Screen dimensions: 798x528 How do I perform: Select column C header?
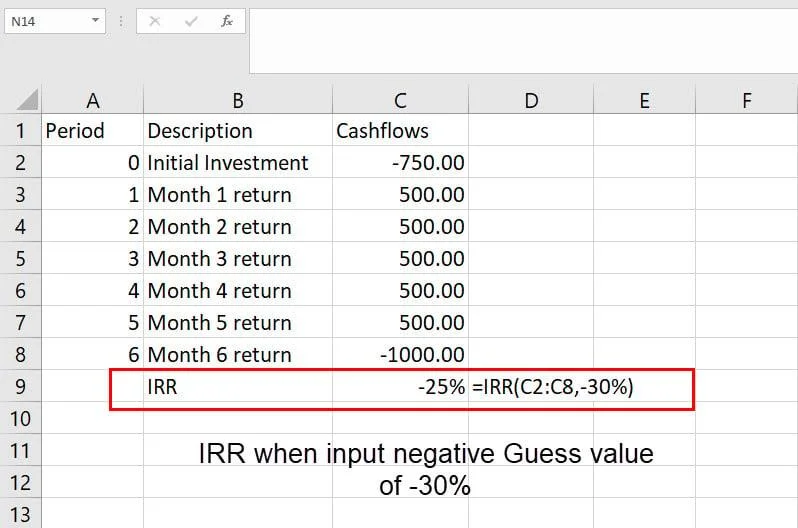[400, 100]
